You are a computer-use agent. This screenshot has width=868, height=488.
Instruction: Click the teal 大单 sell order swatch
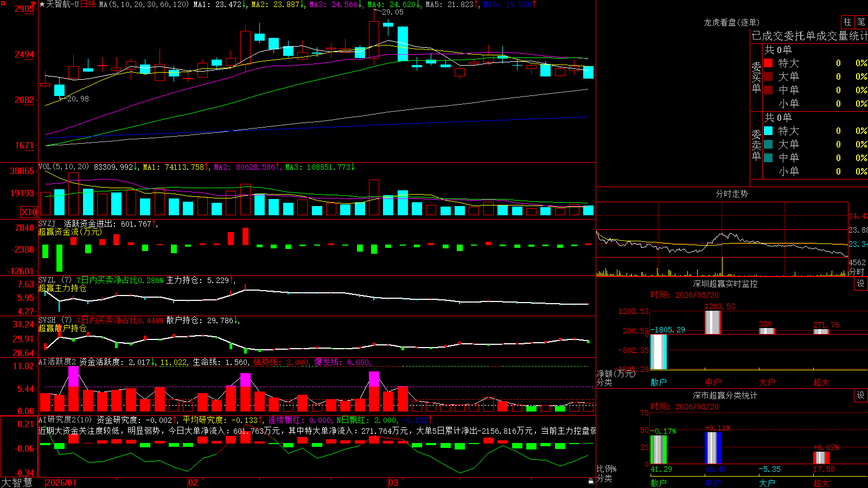[768, 144]
